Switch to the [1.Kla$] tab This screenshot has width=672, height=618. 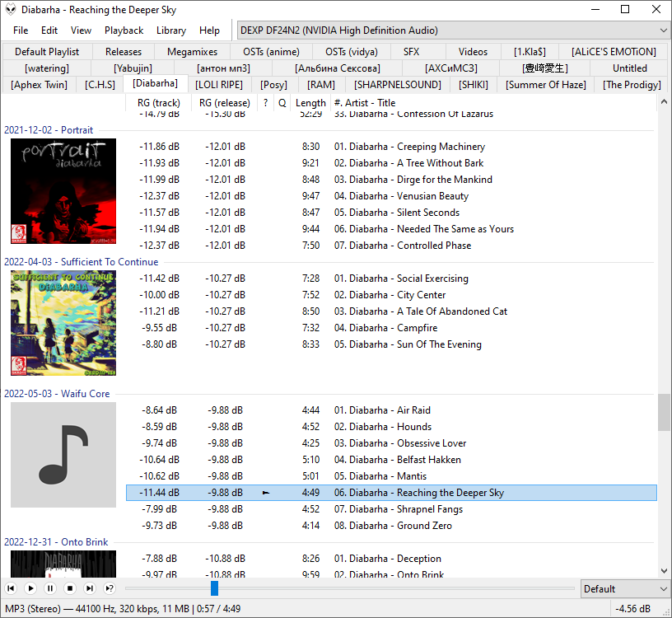(x=530, y=52)
